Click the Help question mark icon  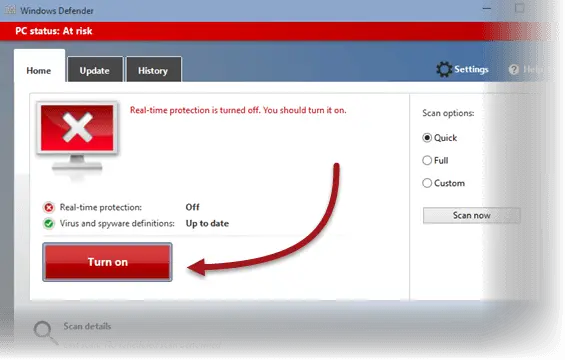tap(514, 69)
